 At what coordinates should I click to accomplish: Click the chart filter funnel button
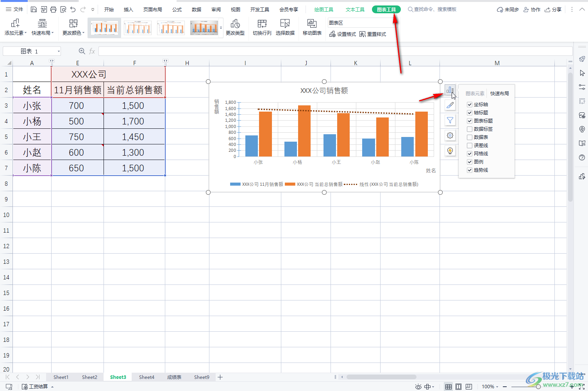450,120
